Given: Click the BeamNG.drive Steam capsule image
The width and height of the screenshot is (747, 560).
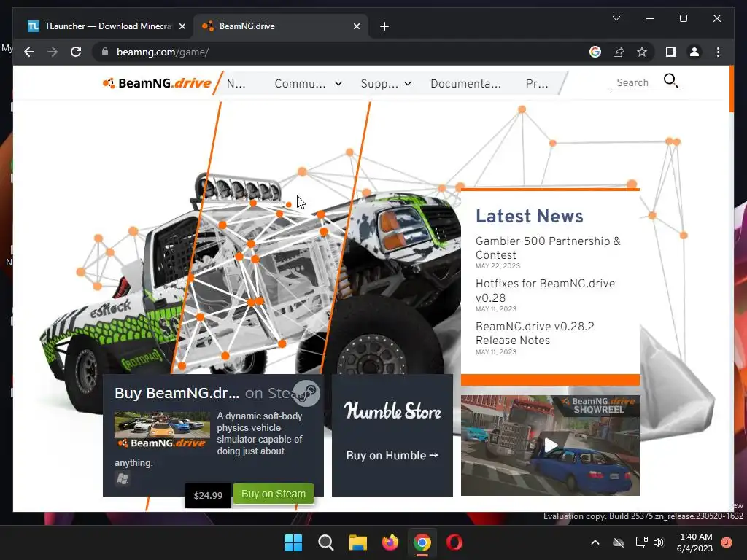Looking at the screenshot, I should point(162,430).
